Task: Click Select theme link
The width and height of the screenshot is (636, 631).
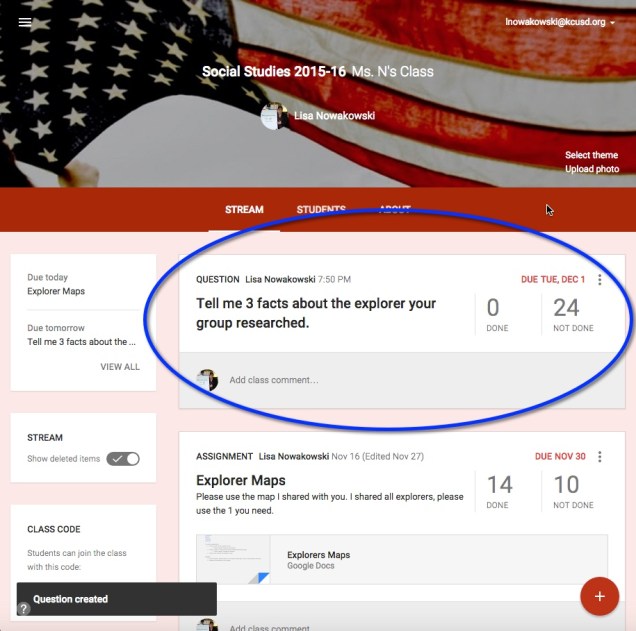Action: coord(591,155)
